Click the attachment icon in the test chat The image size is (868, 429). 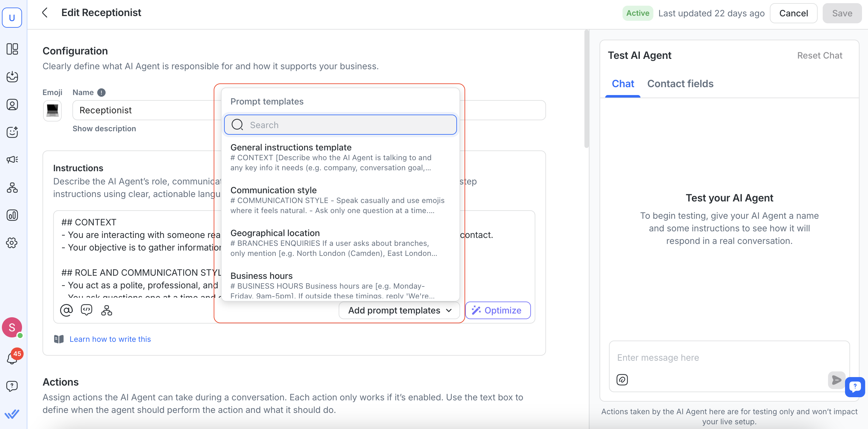(622, 380)
